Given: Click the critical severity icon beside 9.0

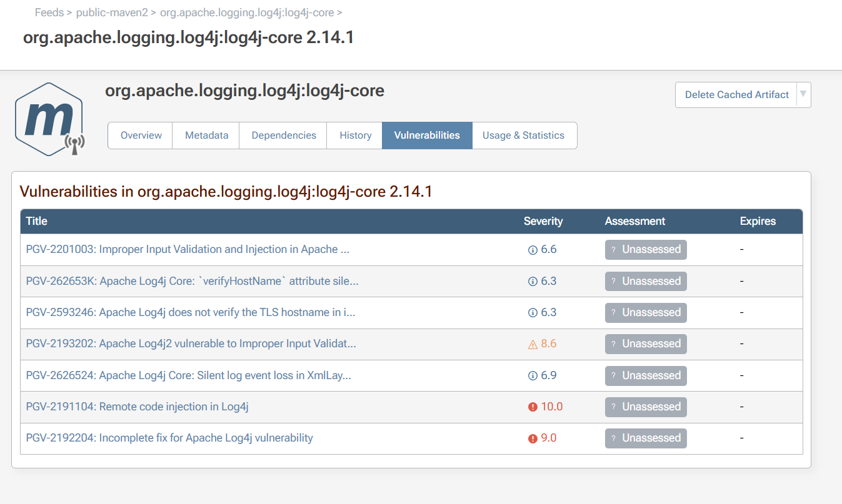Looking at the screenshot, I should pyautogui.click(x=533, y=438).
